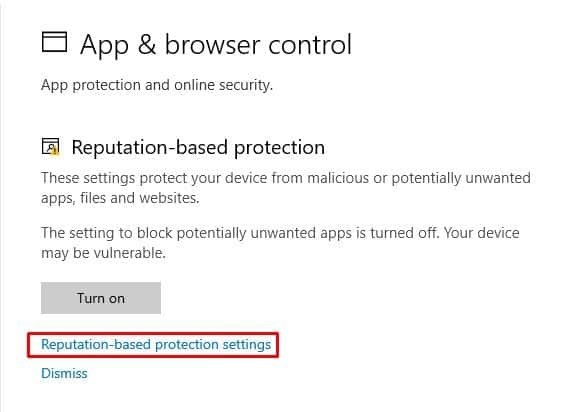Click the App & browser control window icon

(x=54, y=42)
